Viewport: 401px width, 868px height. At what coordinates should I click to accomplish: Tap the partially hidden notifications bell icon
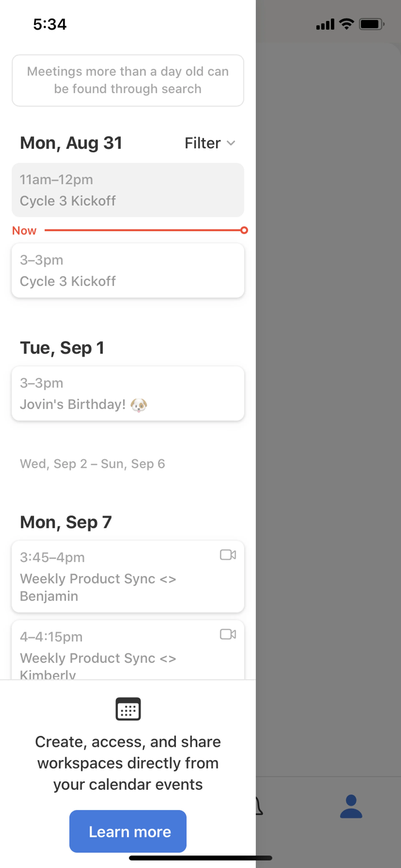coord(259,806)
